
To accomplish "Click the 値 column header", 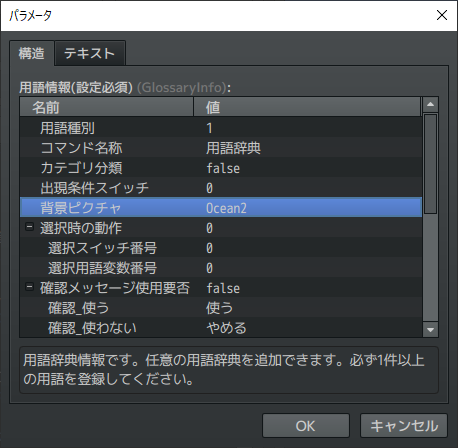I will coord(307,107).
